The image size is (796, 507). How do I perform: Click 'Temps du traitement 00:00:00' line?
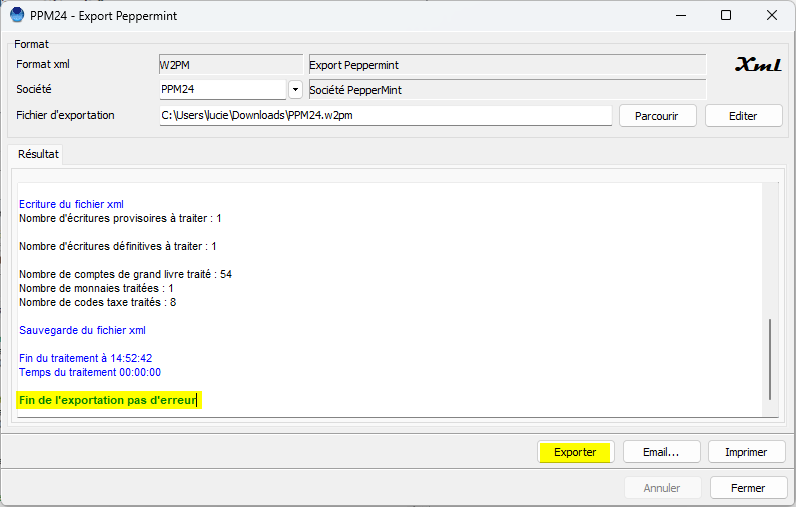[90, 372]
